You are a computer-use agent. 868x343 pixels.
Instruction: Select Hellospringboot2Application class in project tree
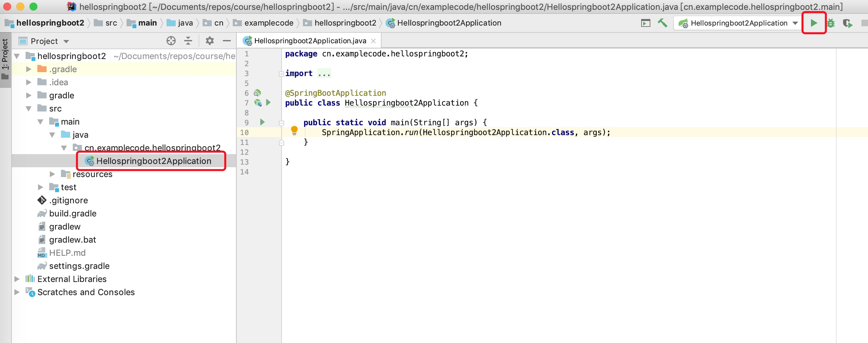(x=124, y=161)
